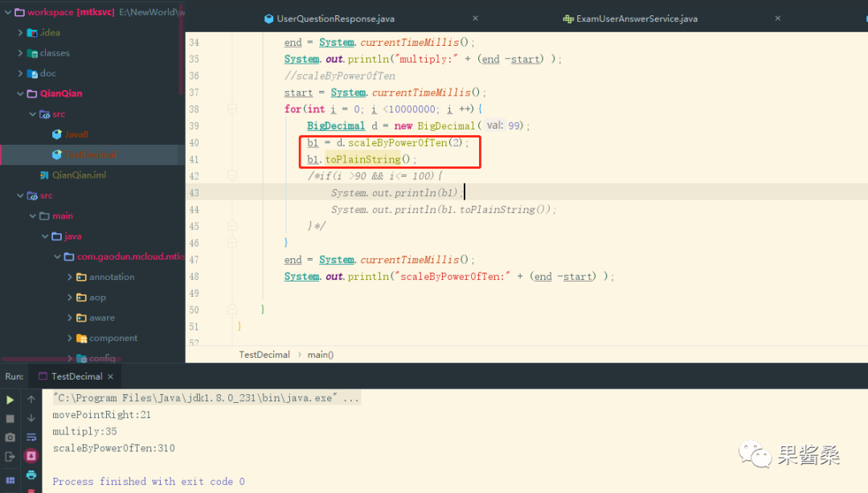Click Process finished with exit code 0

coord(149,482)
